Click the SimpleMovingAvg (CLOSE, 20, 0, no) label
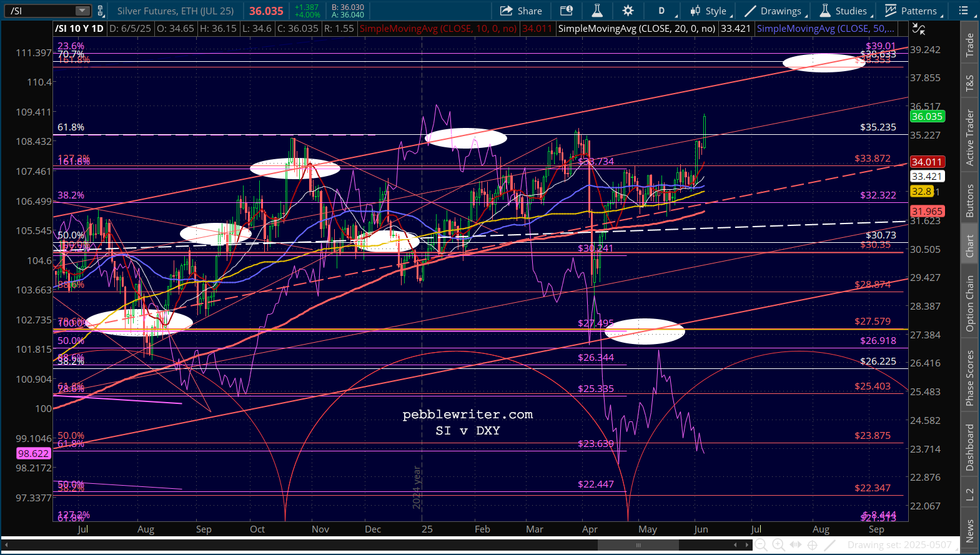980x555 pixels. click(636, 29)
